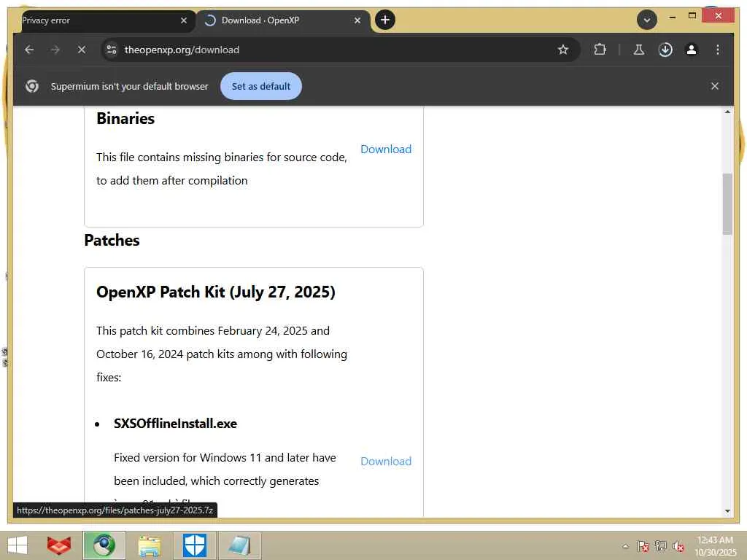Show hidden tray icons arrow

point(625,546)
